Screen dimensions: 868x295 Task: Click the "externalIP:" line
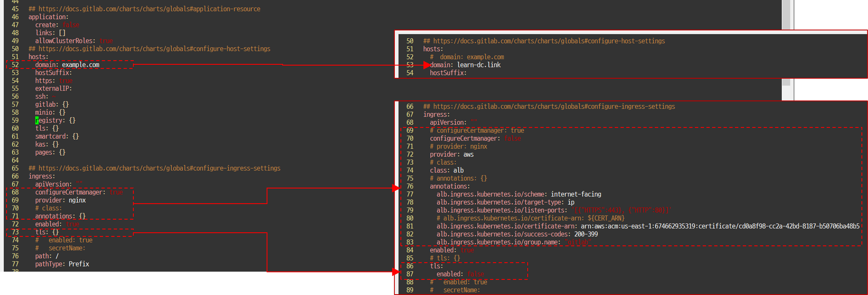point(54,88)
